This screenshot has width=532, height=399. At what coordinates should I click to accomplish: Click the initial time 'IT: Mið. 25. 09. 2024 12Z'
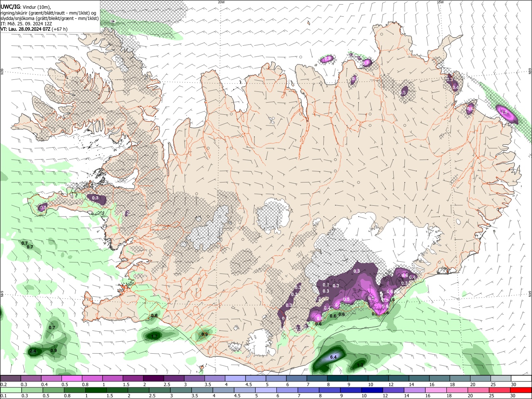point(27,24)
